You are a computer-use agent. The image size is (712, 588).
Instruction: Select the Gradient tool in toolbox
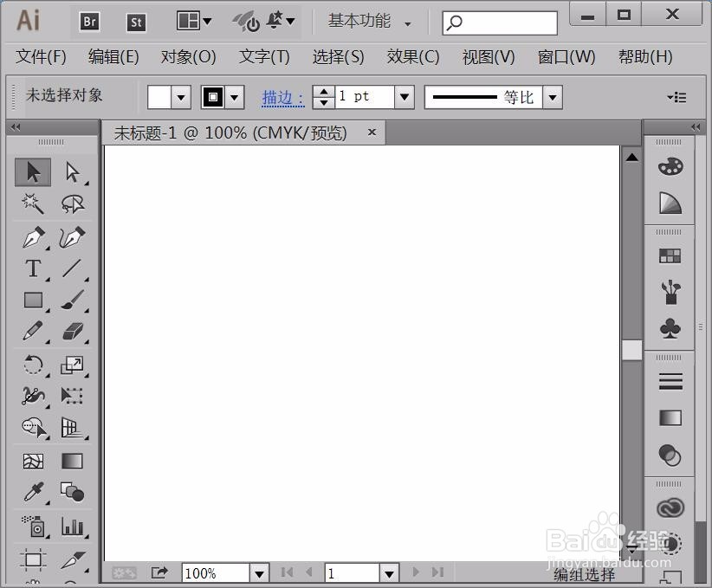[72, 462]
